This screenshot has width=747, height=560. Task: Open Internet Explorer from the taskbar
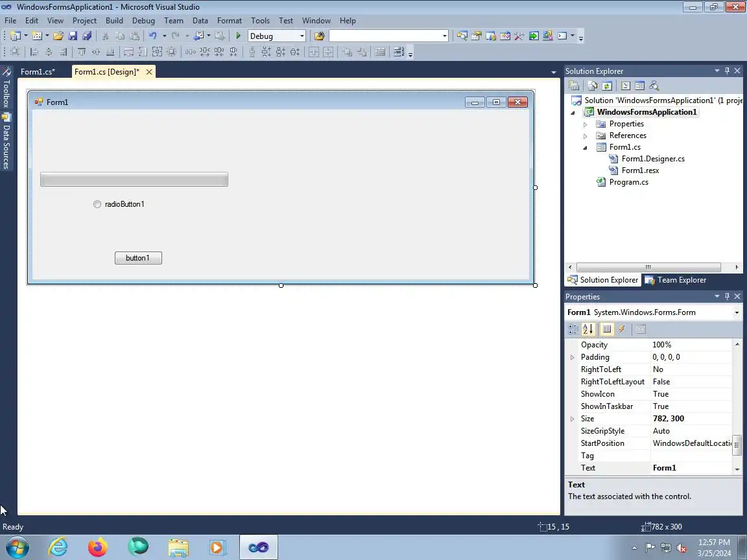pyautogui.click(x=58, y=547)
